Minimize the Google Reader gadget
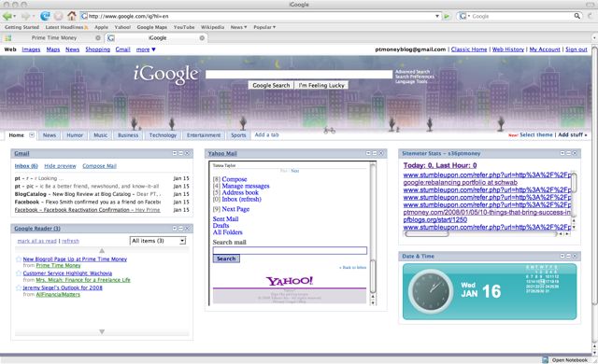The width and height of the screenshot is (598, 364). pos(180,228)
